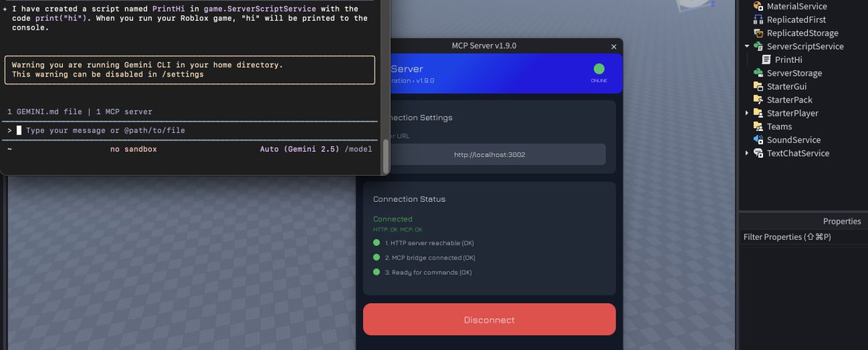The height and width of the screenshot is (350, 868).
Task: Click the ReplicatedFirst icon in Explorer
Action: [758, 20]
